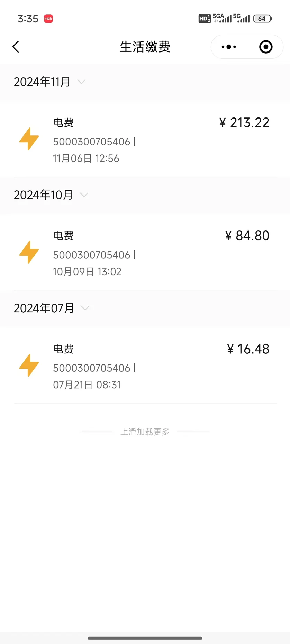Tap the lightning icon for October electricity bill
This screenshot has width=290, height=644.
coord(29,252)
